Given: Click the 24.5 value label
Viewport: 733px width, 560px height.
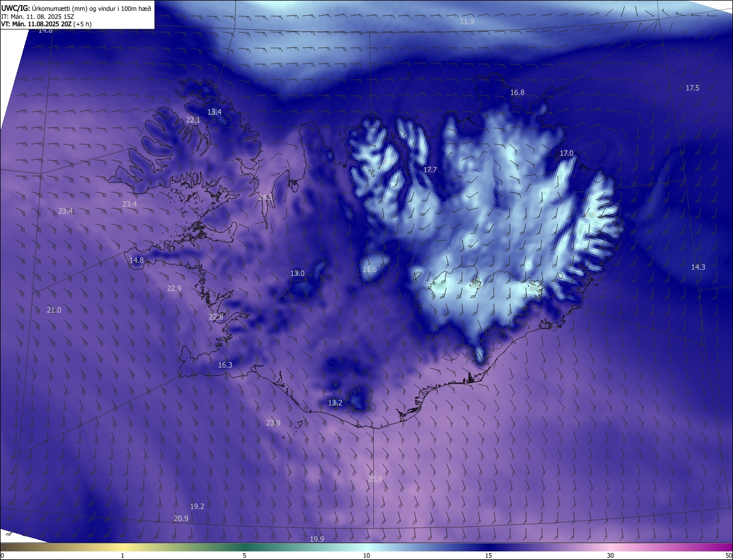Looking at the screenshot, I should [x=265, y=197].
